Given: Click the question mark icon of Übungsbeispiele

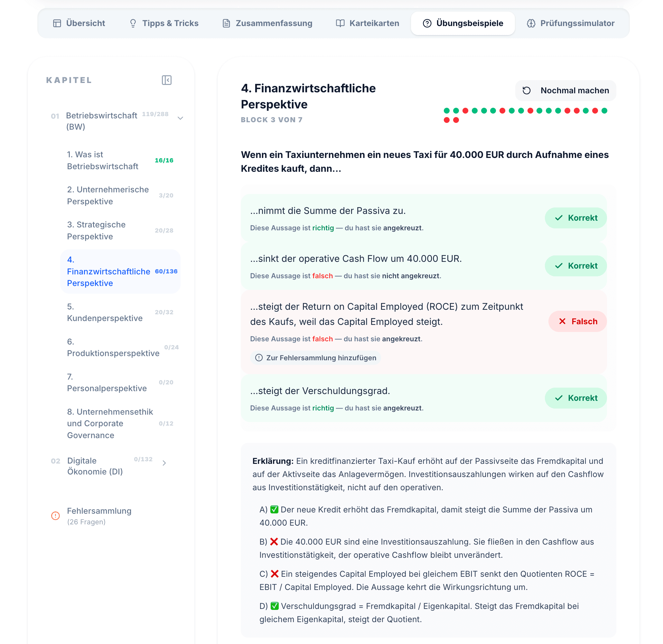Looking at the screenshot, I should 427,23.
